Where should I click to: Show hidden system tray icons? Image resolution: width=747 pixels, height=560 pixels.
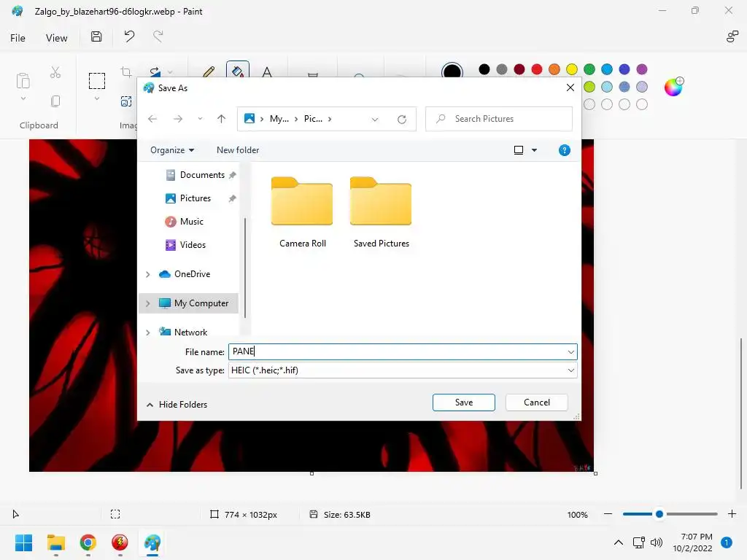tap(619, 542)
